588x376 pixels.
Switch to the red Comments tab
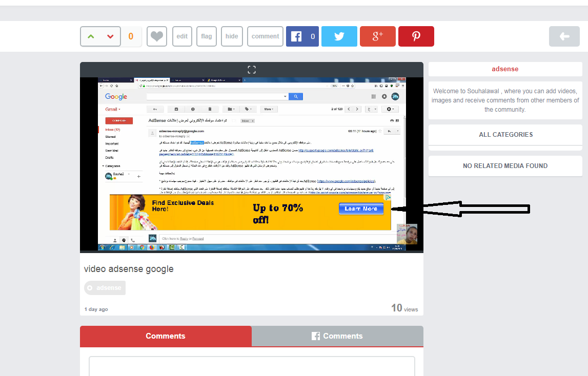(166, 336)
